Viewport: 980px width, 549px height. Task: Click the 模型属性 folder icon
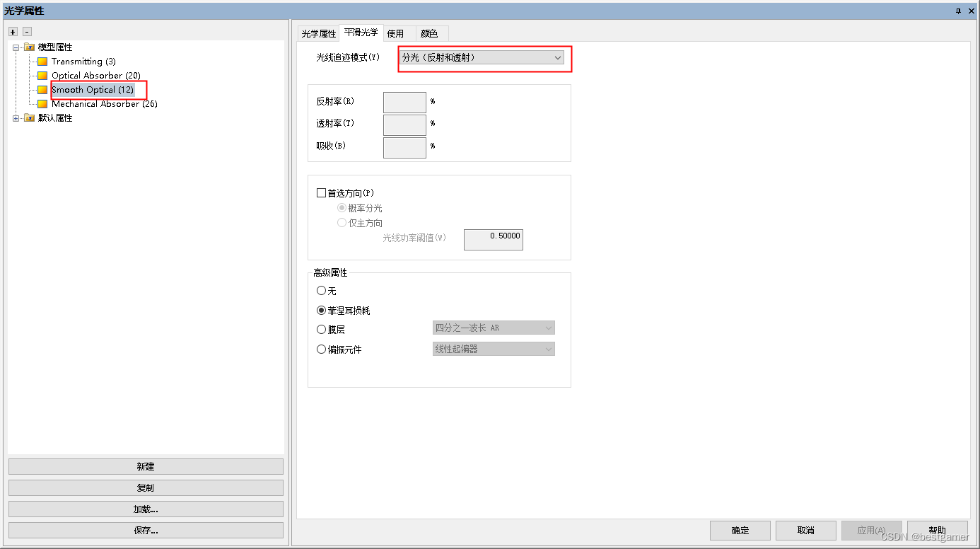click(x=30, y=47)
